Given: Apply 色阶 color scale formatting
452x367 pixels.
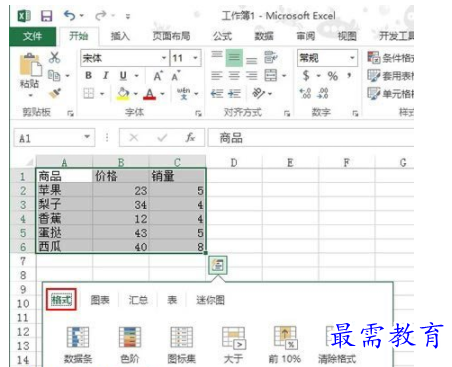Looking at the screenshot, I should click(130, 345).
